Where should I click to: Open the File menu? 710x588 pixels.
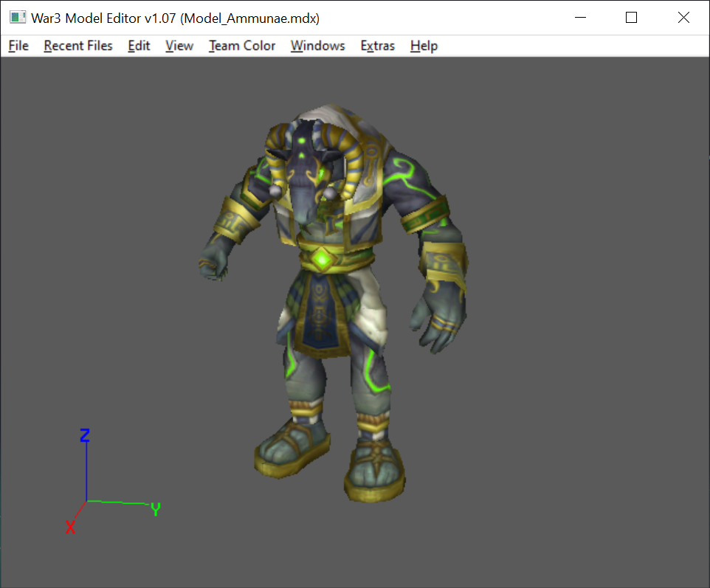(18, 46)
